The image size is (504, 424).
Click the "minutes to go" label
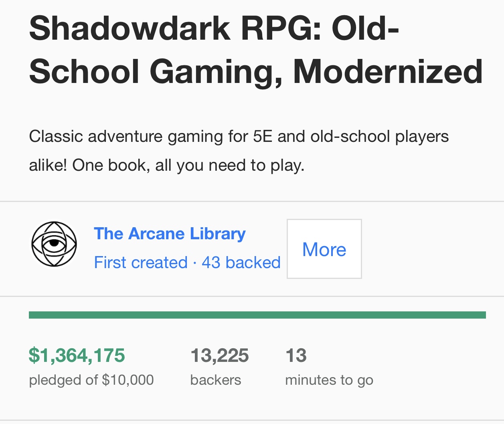(329, 380)
